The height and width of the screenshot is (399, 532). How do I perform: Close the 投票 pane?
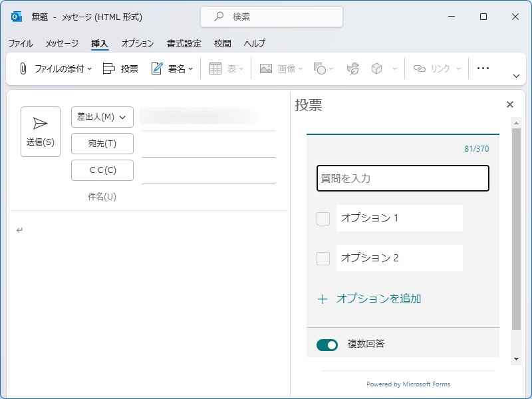pos(509,104)
